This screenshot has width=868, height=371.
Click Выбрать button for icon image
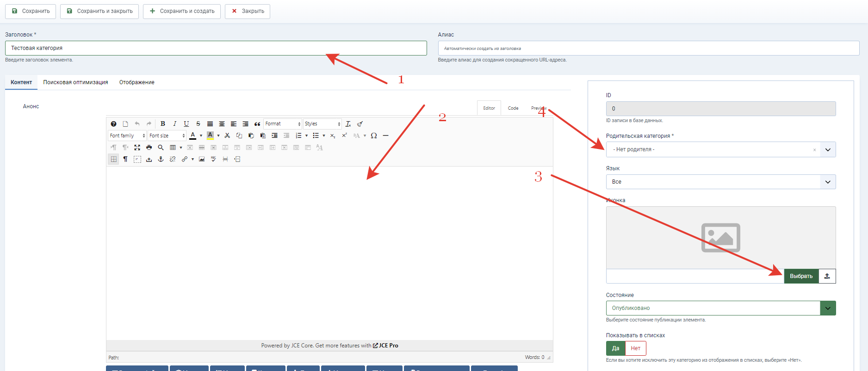pyautogui.click(x=801, y=276)
